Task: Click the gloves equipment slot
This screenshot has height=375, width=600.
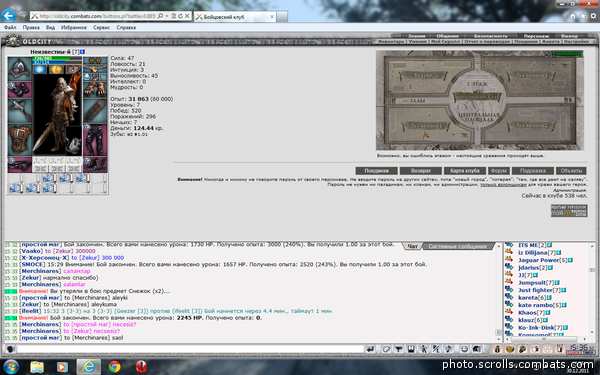Action: tap(95, 90)
